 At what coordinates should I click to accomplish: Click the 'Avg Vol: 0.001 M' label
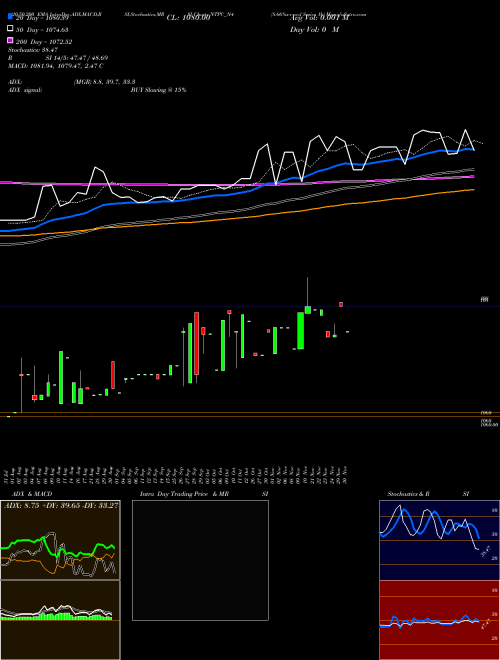coord(319,18)
